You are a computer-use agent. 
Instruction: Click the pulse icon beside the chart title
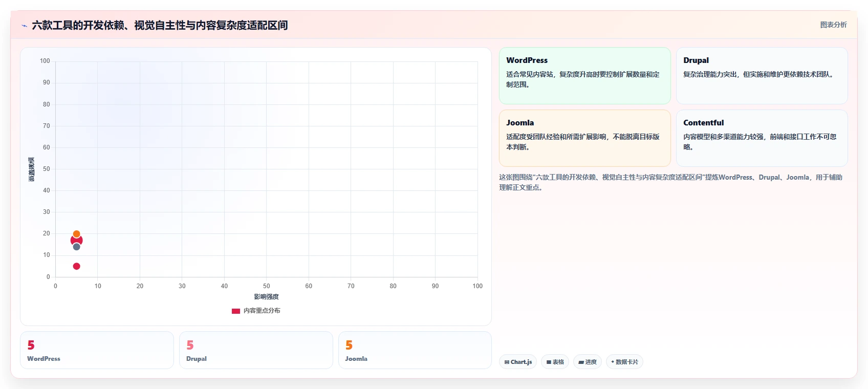[x=24, y=25]
